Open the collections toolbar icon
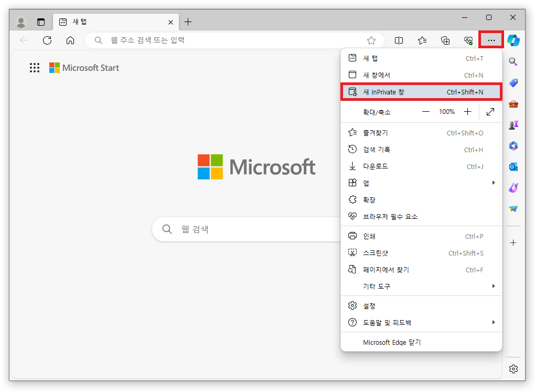The image size is (535, 392). coord(445,40)
